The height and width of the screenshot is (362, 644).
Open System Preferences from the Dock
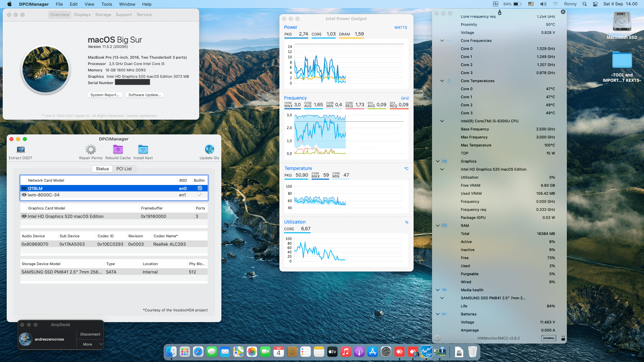pyautogui.click(x=386, y=352)
